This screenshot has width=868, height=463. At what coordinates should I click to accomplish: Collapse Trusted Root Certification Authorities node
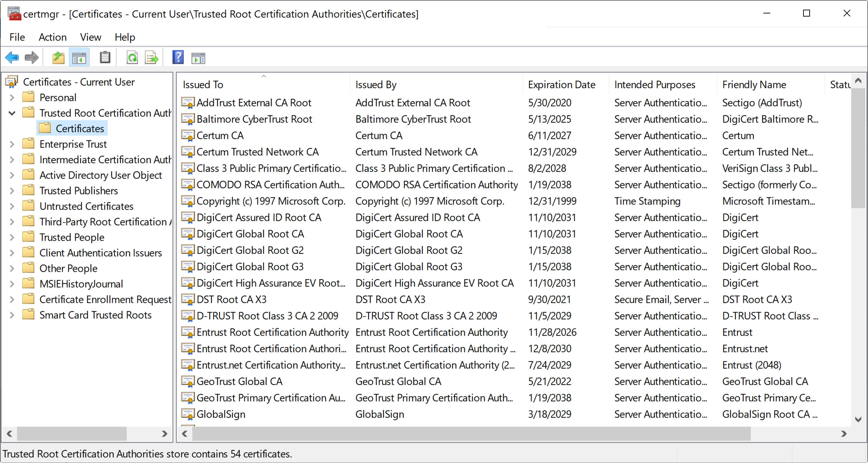click(x=12, y=113)
